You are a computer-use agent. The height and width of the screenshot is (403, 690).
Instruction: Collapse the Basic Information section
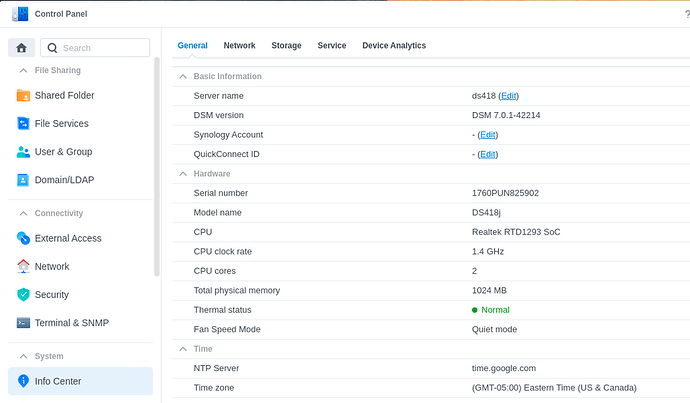tap(183, 77)
